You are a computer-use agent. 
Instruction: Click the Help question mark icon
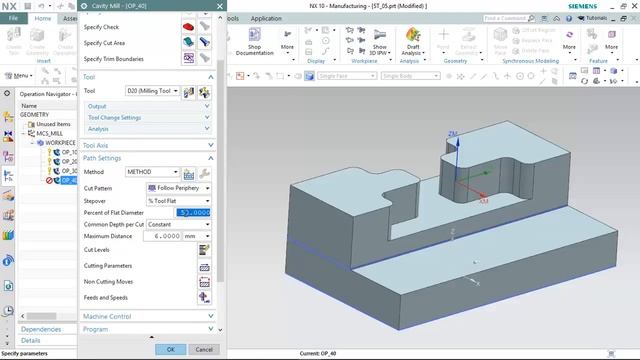[x=569, y=18]
